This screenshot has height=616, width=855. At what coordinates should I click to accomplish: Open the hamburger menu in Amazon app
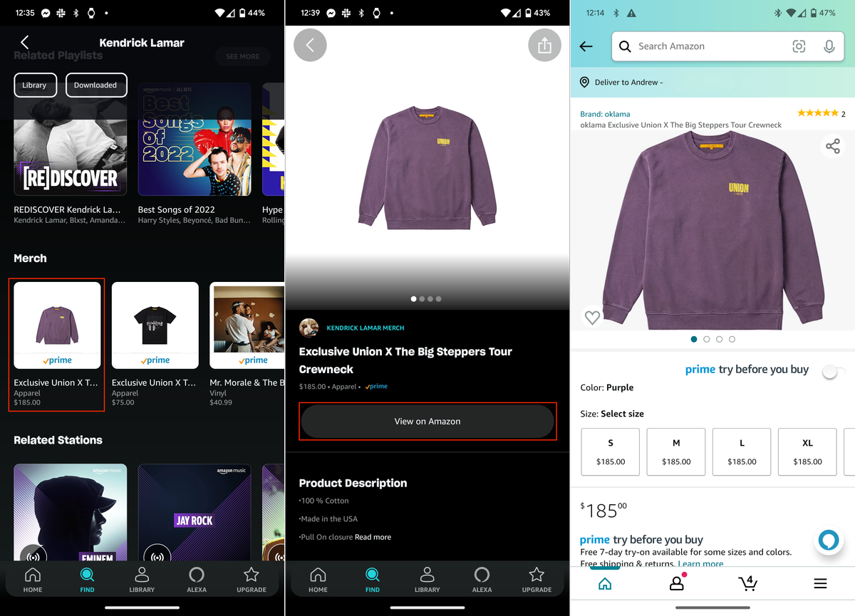(x=820, y=583)
